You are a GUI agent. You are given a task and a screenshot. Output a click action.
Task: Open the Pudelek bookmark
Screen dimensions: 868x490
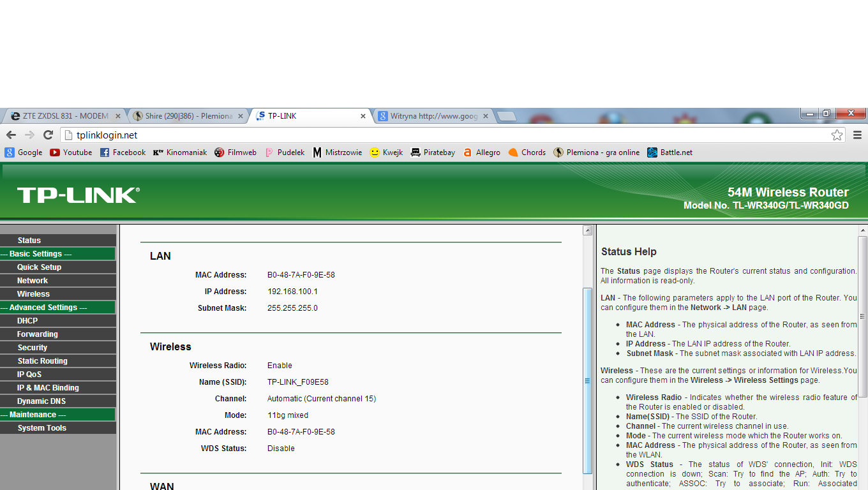click(x=285, y=152)
